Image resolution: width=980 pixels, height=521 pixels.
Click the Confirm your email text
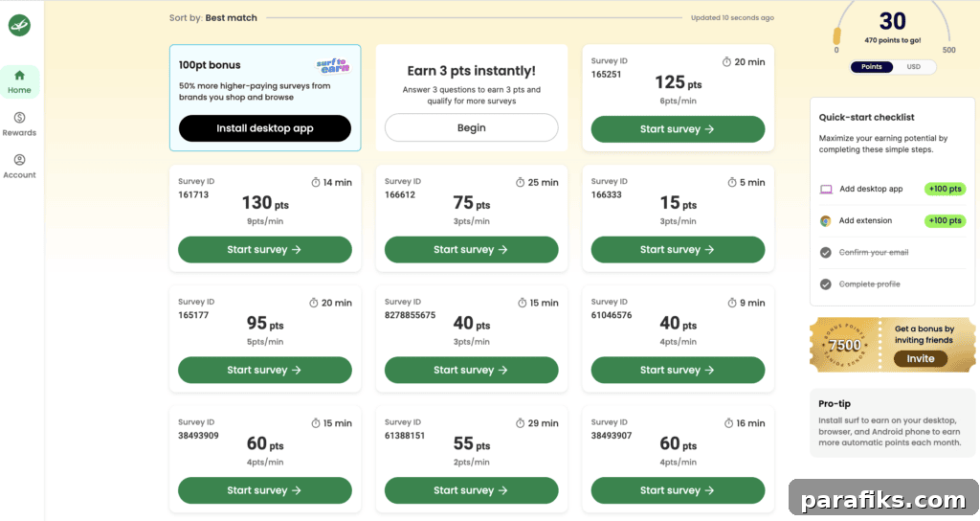point(873,253)
